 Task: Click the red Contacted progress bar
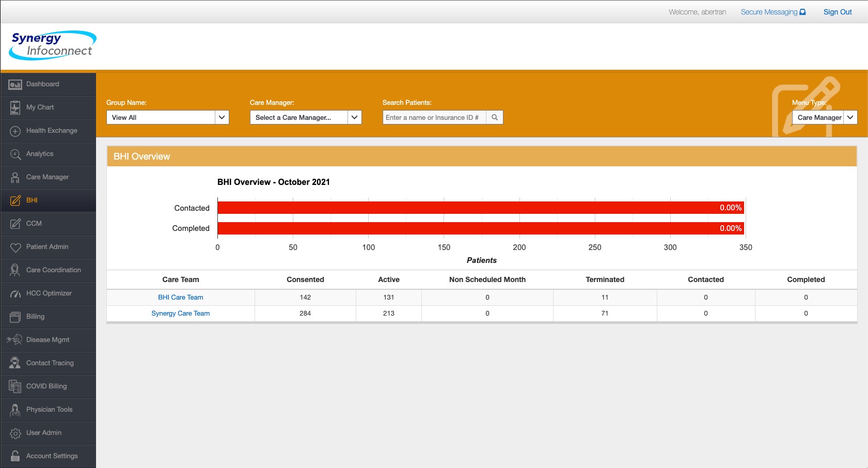[x=481, y=208]
